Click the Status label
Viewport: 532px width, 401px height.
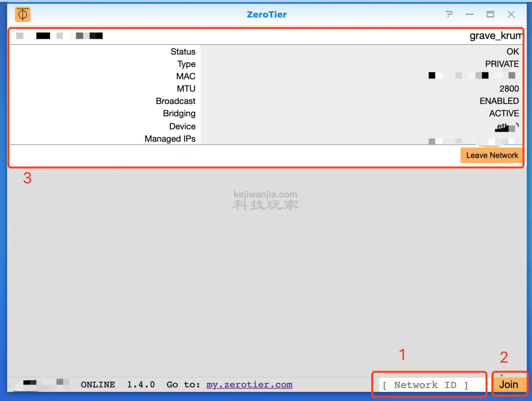click(x=183, y=52)
